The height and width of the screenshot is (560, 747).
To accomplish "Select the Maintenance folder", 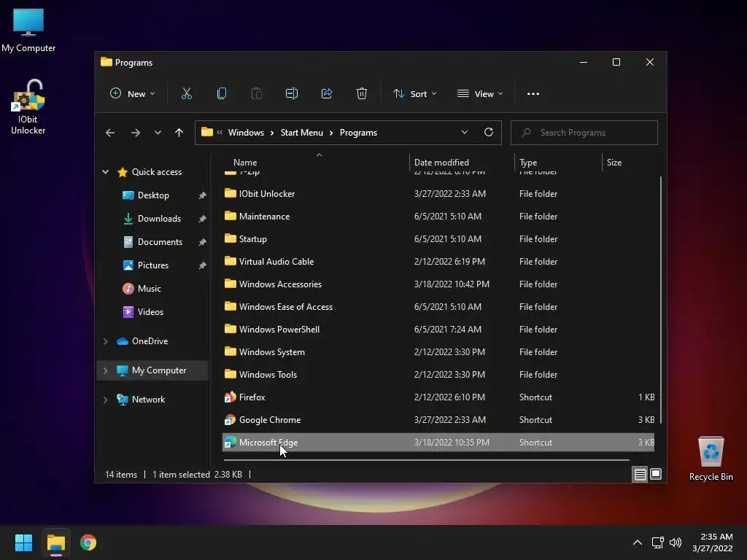I will [438, 216].
